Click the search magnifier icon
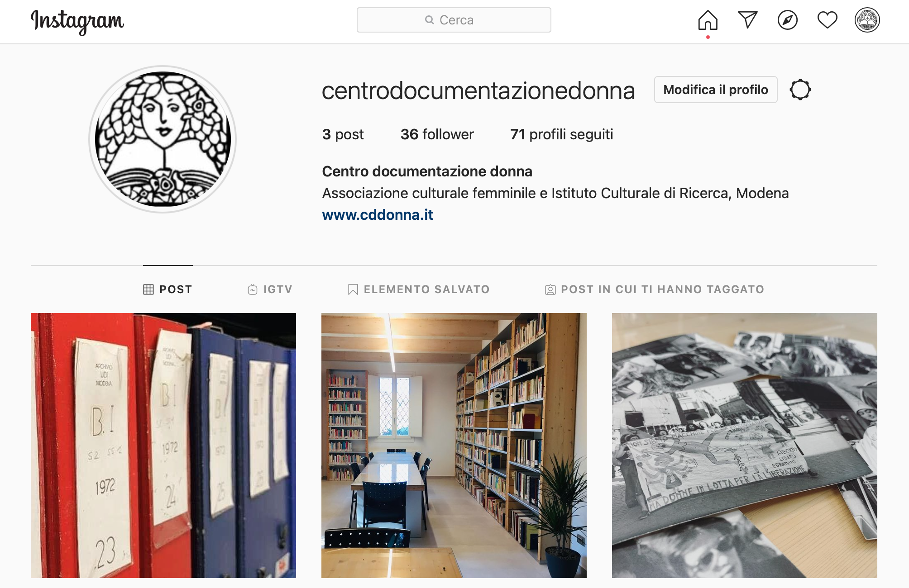The width and height of the screenshot is (909, 588). click(430, 20)
